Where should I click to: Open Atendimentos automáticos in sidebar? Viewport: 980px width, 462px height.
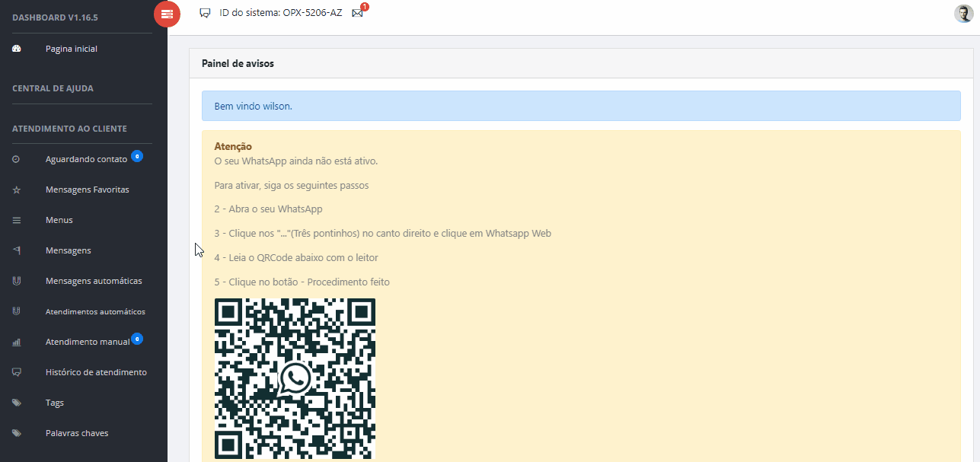(x=95, y=312)
